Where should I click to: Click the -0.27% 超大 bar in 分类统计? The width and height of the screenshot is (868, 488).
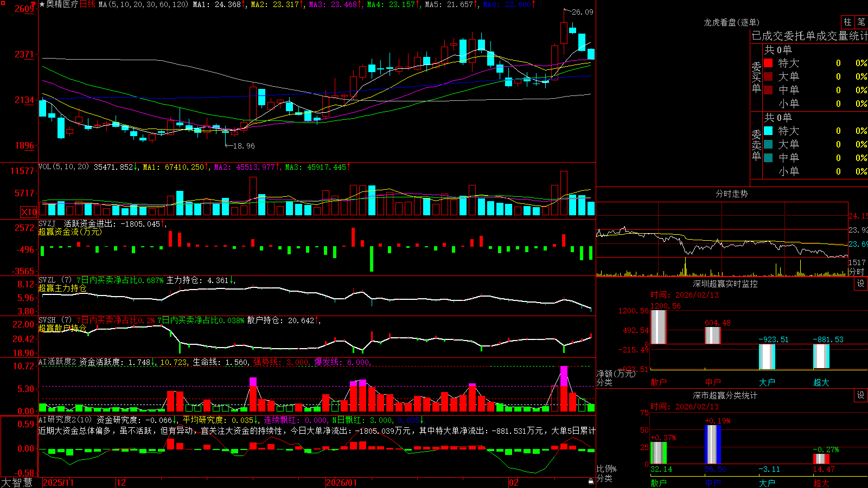(x=821, y=459)
